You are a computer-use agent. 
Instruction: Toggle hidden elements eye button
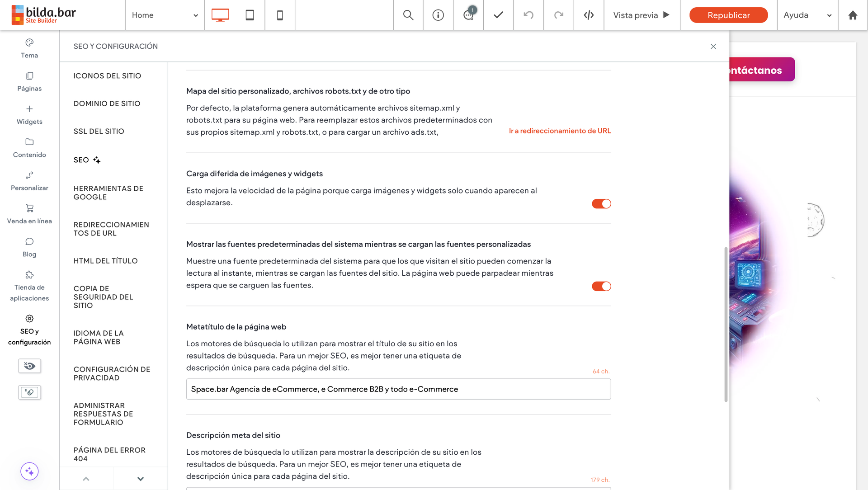click(x=29, y=366)
